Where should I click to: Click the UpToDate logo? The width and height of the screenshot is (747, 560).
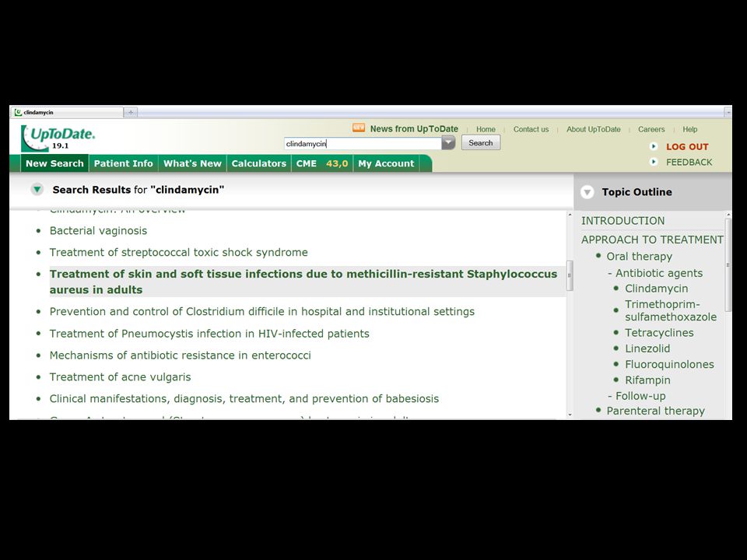click(58, 138)
